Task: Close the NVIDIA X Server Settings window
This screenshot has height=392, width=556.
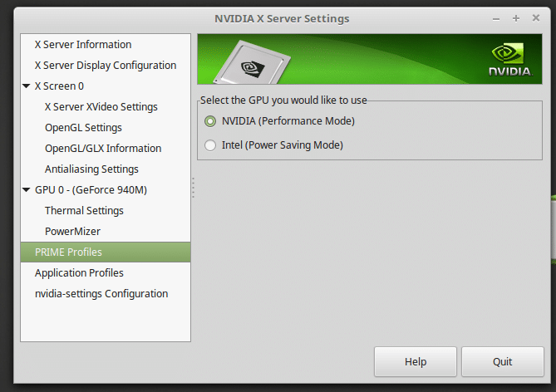Action: [x=536, y=18]
